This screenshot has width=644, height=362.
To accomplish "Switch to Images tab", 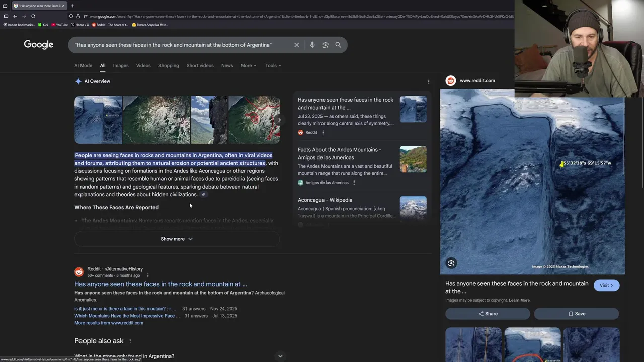I will click(121, 66).
